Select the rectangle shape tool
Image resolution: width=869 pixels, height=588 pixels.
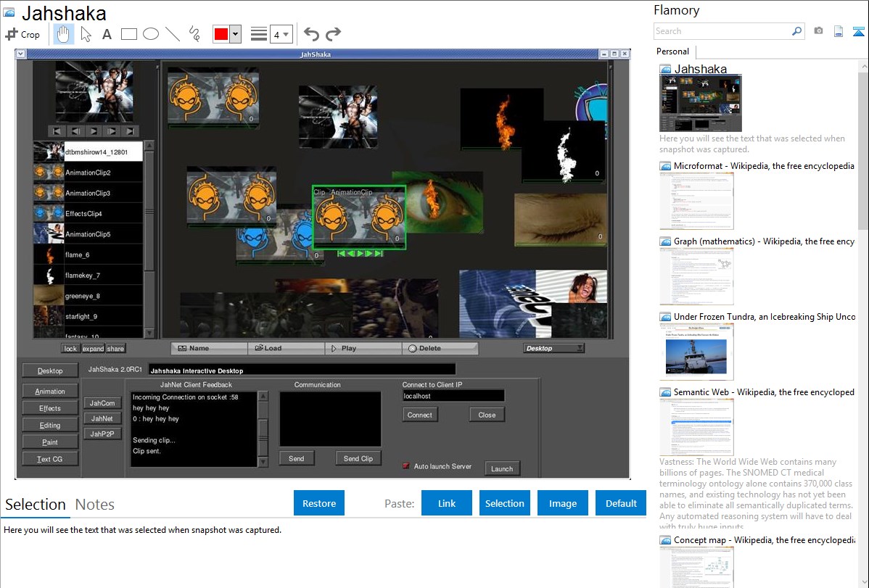pyautogui.click(x=129, y=34)
